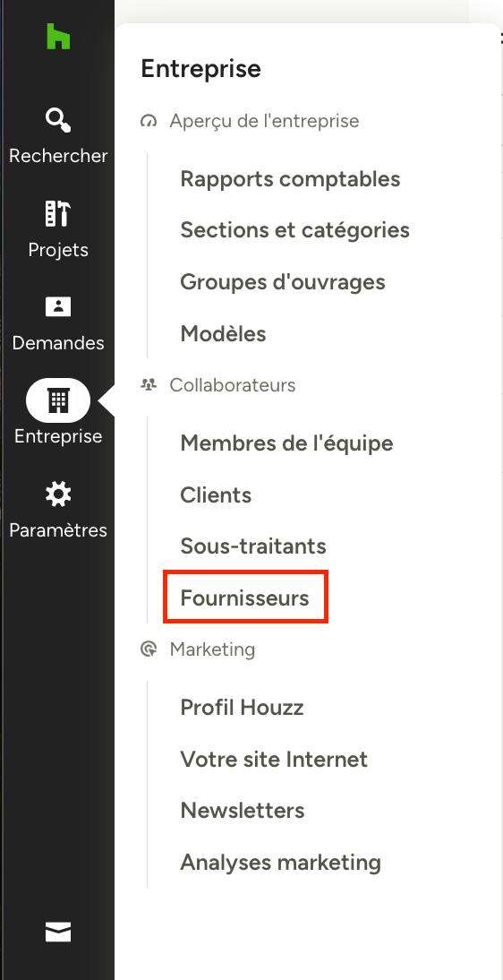The width and height of the screenshot is (503, 980).
Task: Go to Sous-traitants
Action: click(x=253, y=546)
